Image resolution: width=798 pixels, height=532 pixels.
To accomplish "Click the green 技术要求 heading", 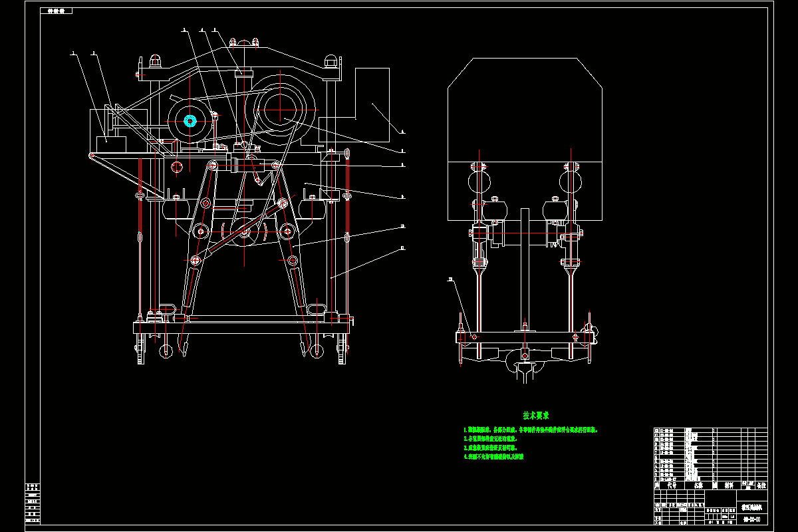I will click(x=535, y=416).
